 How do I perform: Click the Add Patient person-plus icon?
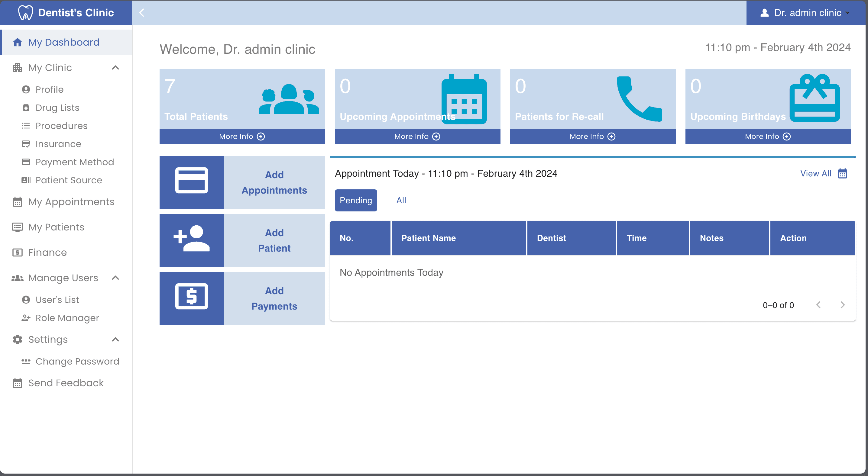(191, 239)
